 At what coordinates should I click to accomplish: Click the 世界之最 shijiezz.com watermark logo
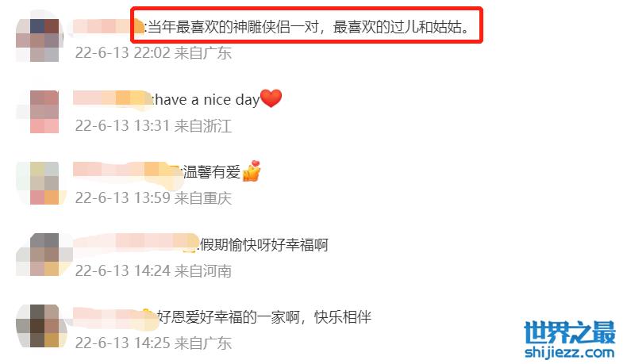point(569,339)
